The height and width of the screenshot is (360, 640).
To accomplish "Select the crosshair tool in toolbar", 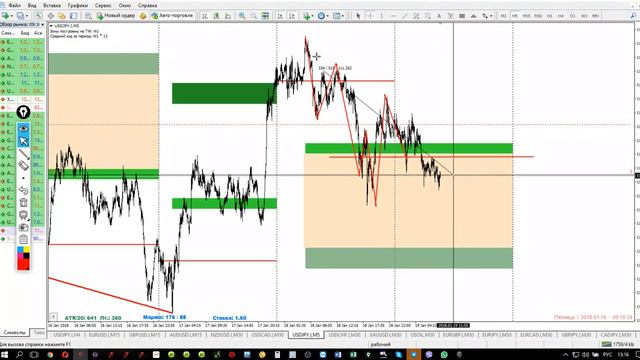I will point(370,16).
